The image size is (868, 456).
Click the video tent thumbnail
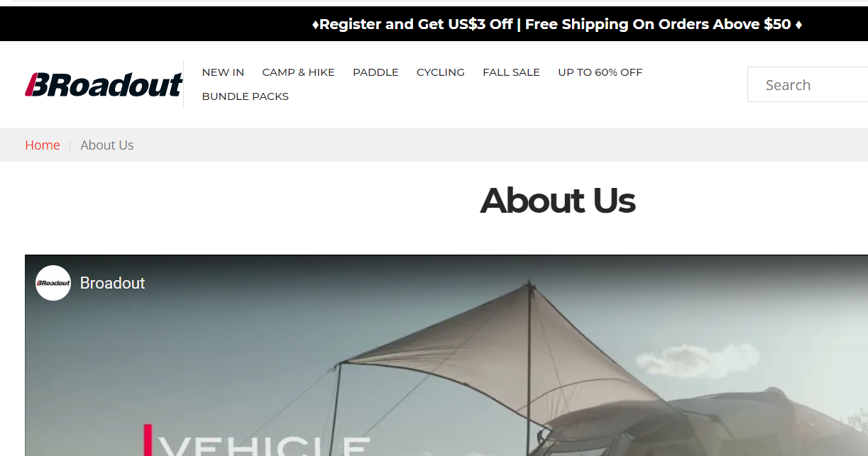446,355
